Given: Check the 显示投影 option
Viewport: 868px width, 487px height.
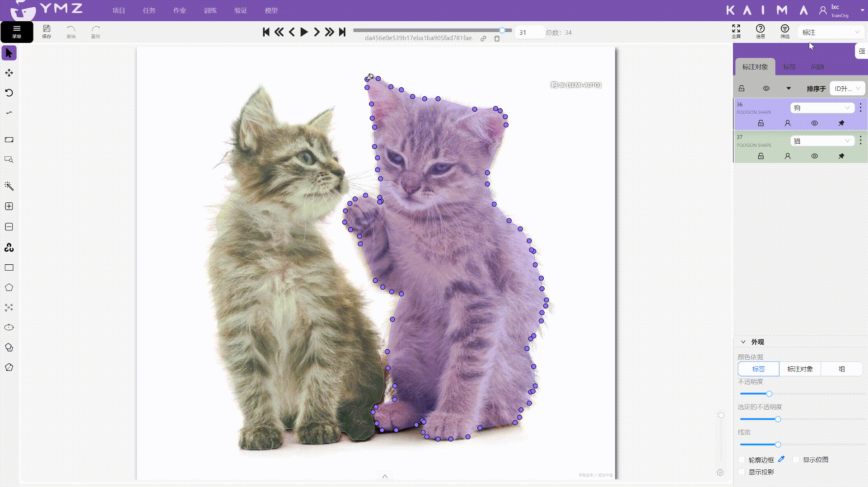Looking at the screenshot, I should pyautogui.click(x=742, y=472).
